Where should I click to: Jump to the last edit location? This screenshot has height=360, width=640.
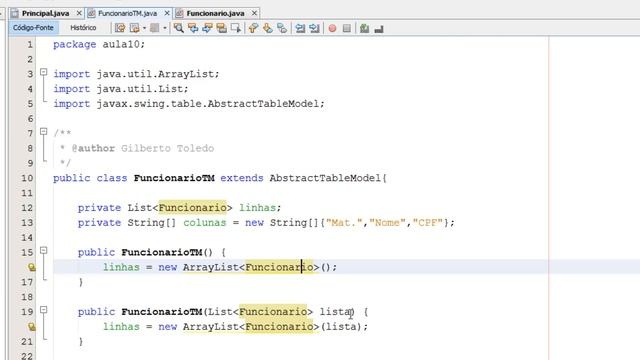120,28
